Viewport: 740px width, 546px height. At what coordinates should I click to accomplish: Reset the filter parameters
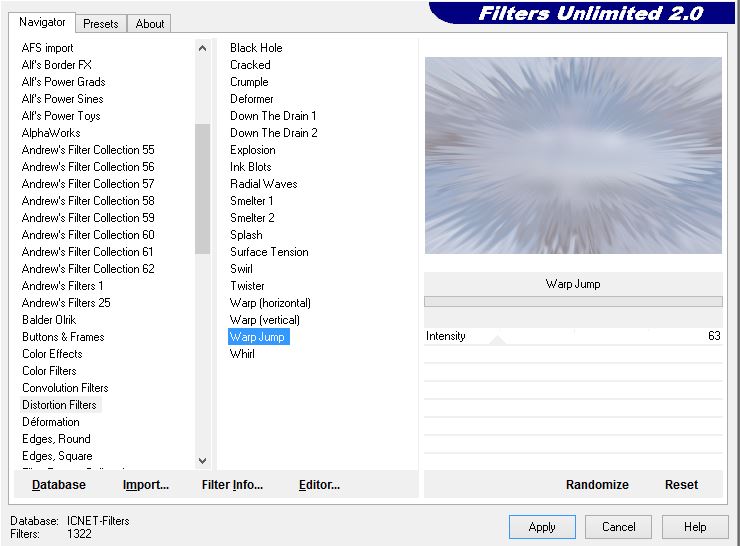(681, 485)
